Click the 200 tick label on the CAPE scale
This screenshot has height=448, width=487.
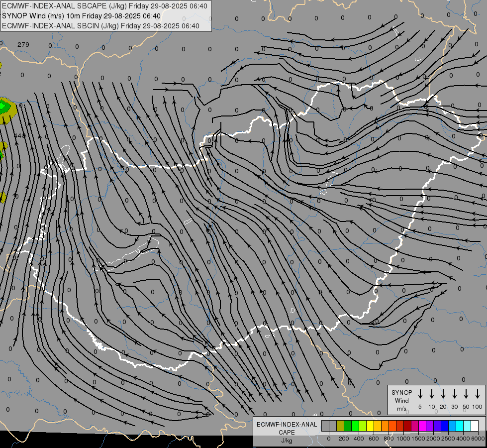[x=344, y=439]
